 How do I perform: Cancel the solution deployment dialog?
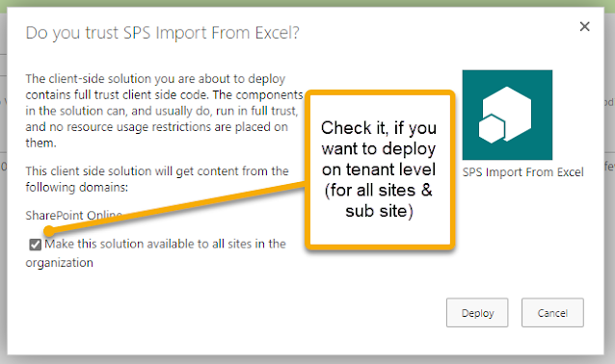pyautogui.click(x=552, y=313)
